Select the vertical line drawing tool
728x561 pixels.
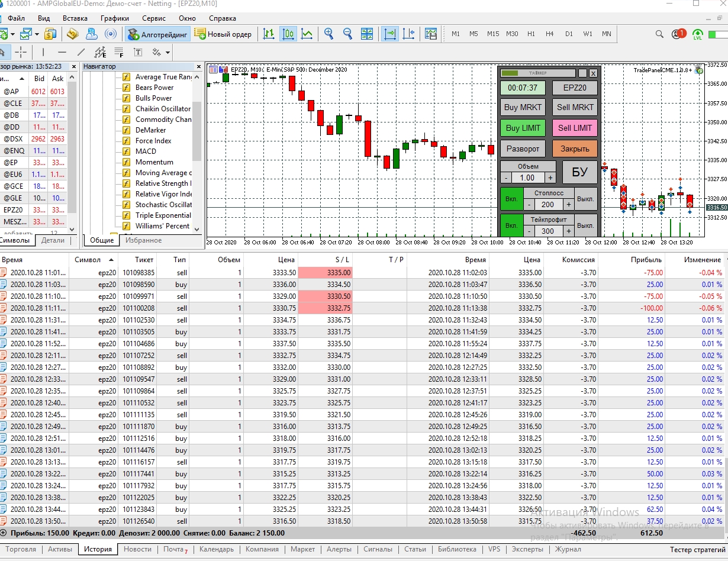click(43, 52)
